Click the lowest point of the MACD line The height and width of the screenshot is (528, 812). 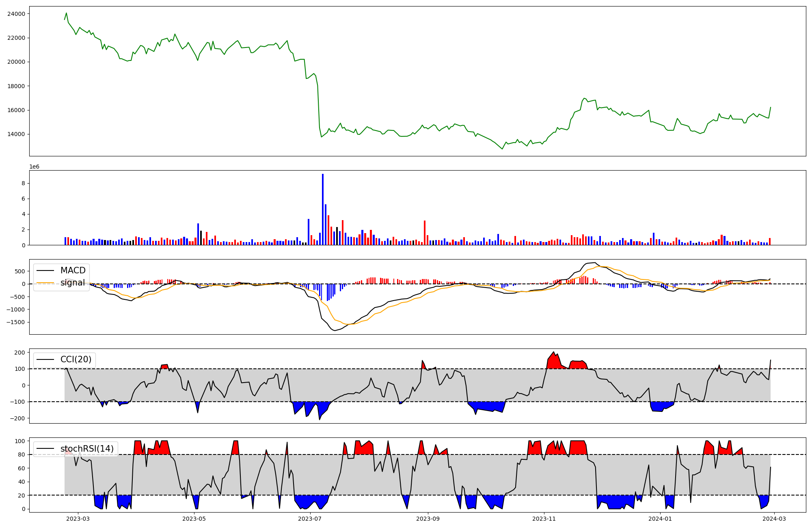coord(335,331)
